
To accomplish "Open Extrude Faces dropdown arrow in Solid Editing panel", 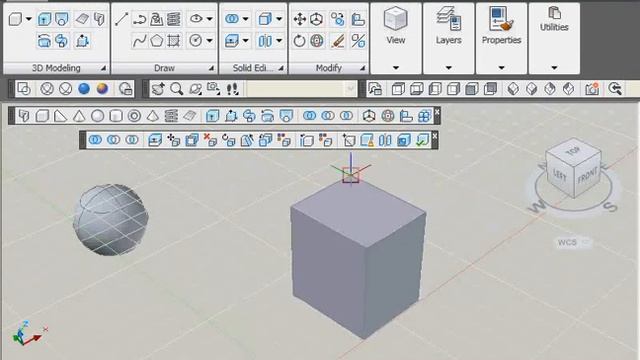I will pos(245,41).
